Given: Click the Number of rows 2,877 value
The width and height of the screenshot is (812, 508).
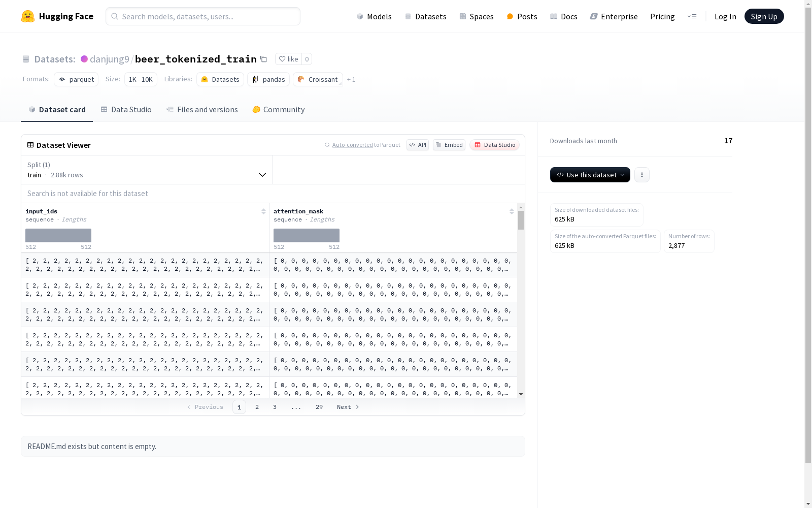Looking at the screenshot, I should point(676,246).
